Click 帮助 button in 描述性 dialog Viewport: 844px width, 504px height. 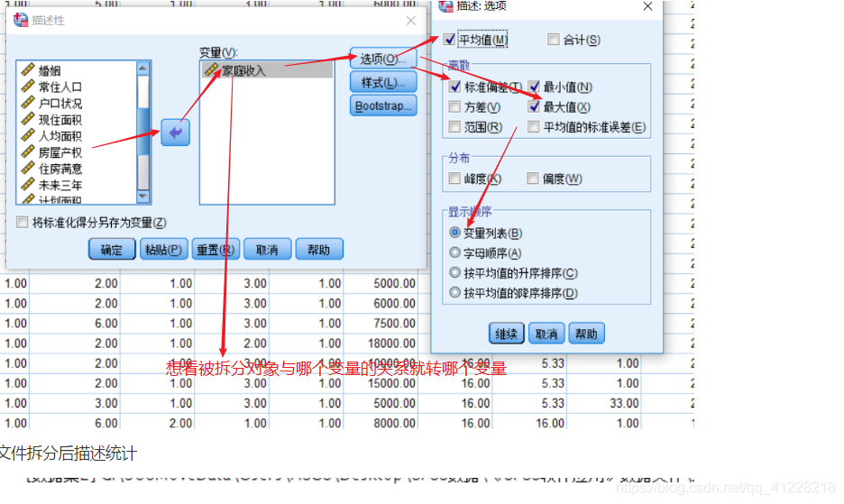[x=318, y=250]
